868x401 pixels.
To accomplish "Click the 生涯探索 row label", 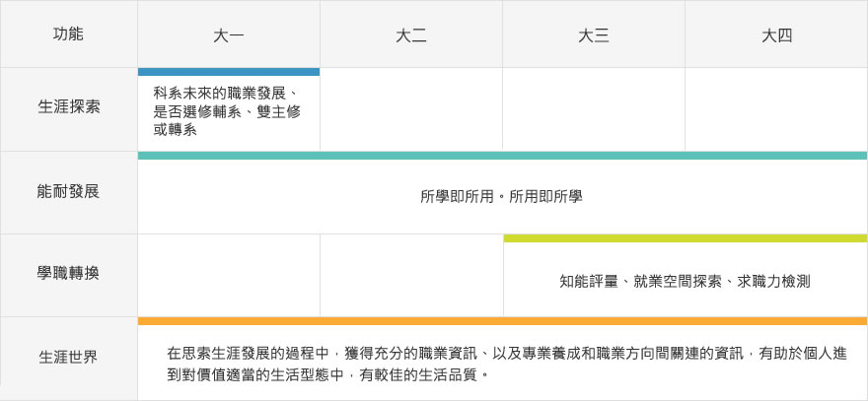I will [68, 107].
